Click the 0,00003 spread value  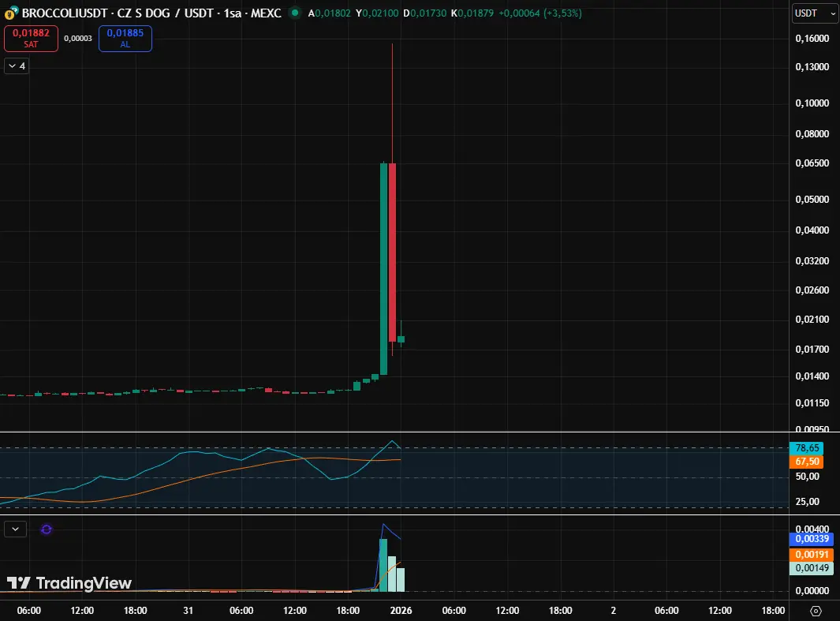pos(78,39)
